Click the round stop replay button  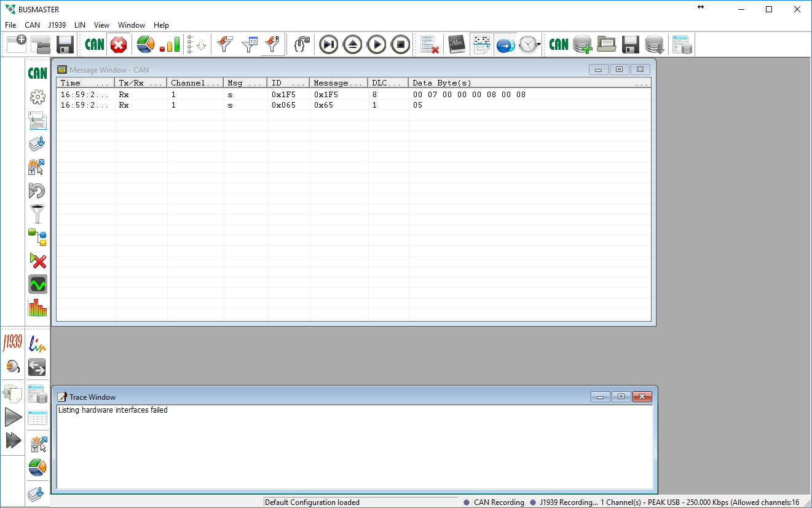pyautogui.click(x=401, y=44)
